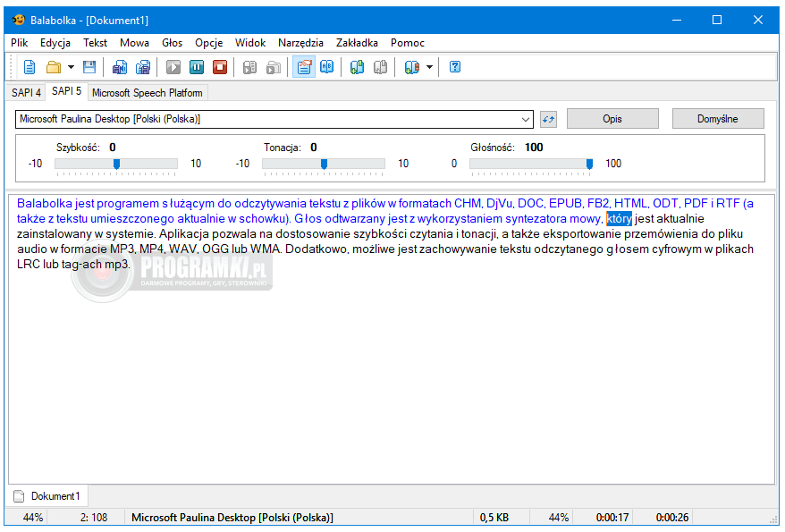Viewport: 785px width, 532px height.
Task: Open the Pomoc menu
Action: tap(408, 43)
